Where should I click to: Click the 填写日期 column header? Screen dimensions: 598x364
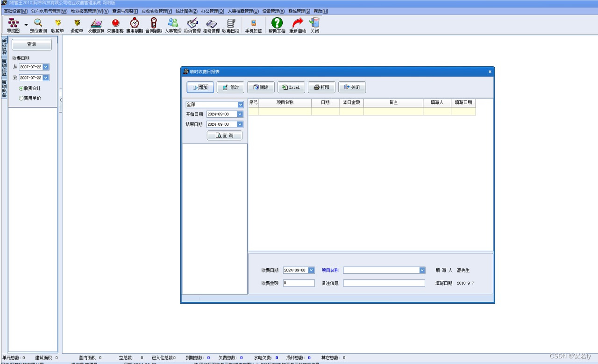pos(463,102)
